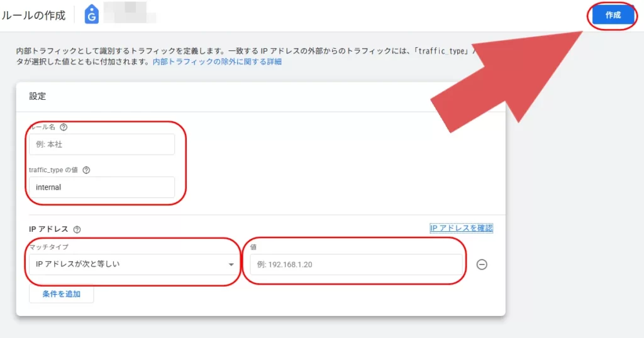Show help tooltip for IP アドレス heading
Image resolution: width=644 pixels, height=338 pixels.
77,230
